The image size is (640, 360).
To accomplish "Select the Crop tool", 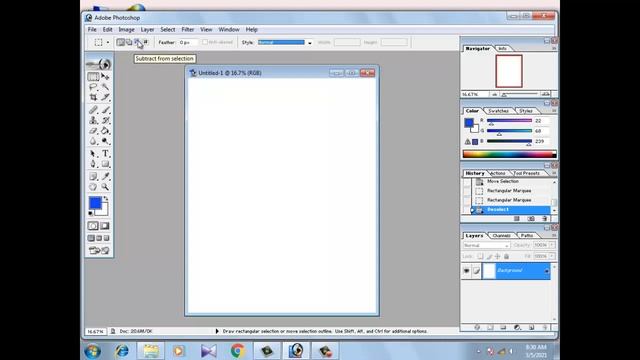I will coord(93,97).
